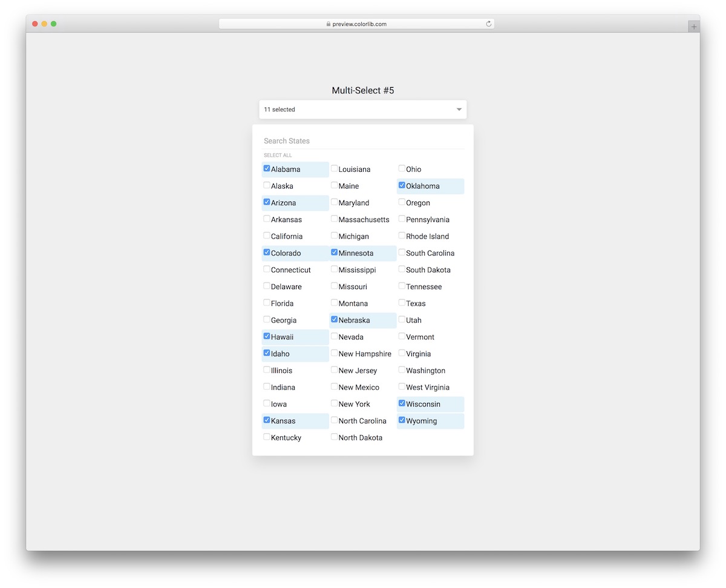726x588 pixels.
Task: Check the North Dakota checkbox
Action: coord(335,437)
